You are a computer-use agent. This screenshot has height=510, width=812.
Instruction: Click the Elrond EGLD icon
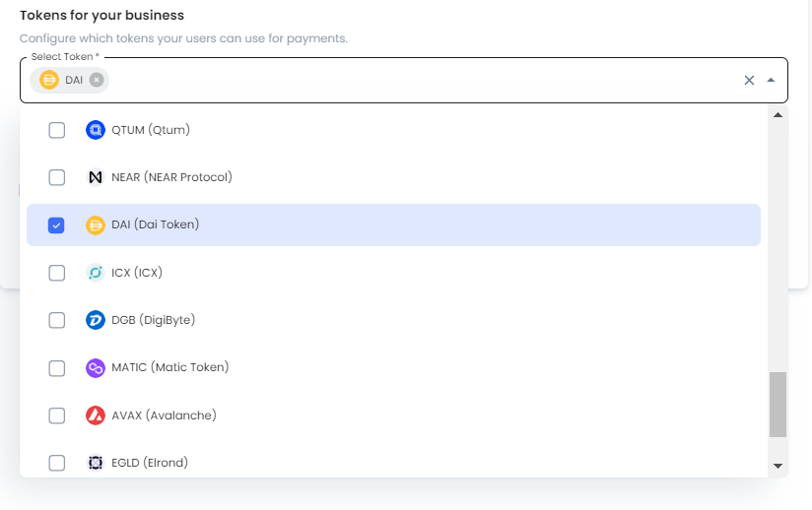point(96,463)
